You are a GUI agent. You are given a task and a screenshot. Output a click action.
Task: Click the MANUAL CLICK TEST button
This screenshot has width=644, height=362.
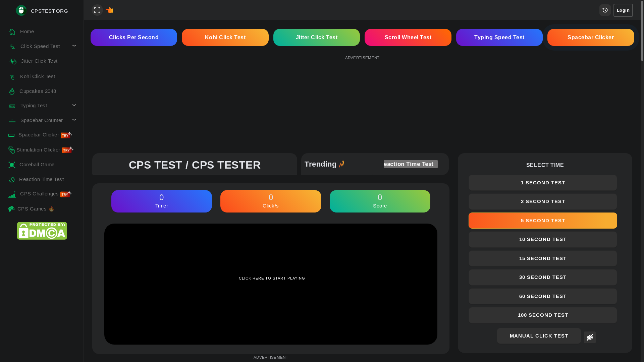click(539, 336)
